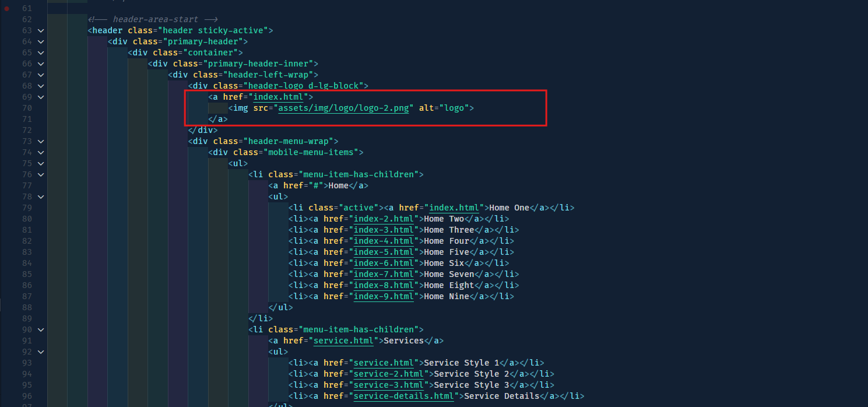This screenshot has height=407, width=868.
Task: Collapse the header-logo d-lg-block fold
Action: tap(40, 85)
